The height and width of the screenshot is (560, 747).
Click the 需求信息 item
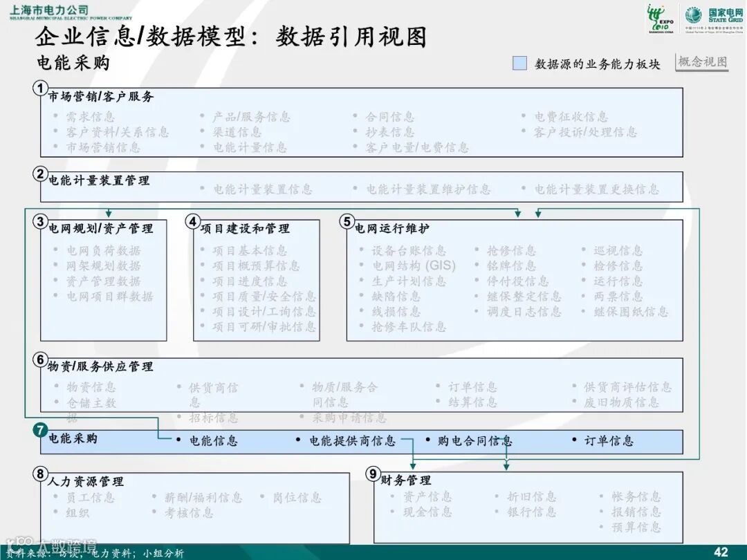tap(91, 117)
